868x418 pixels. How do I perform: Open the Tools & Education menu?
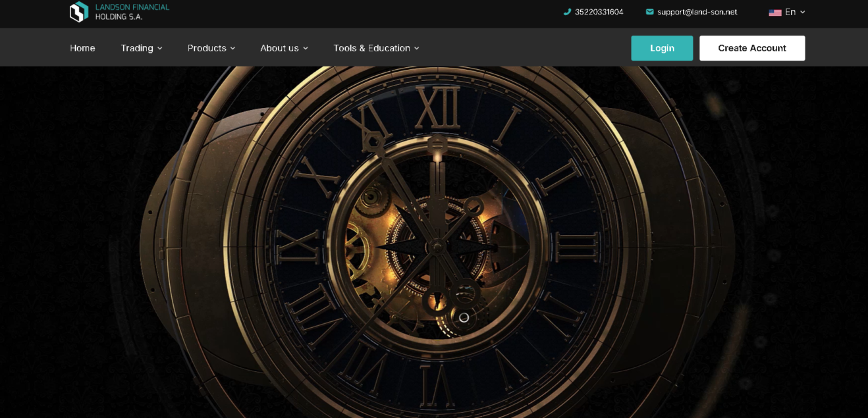coord(371,48)
